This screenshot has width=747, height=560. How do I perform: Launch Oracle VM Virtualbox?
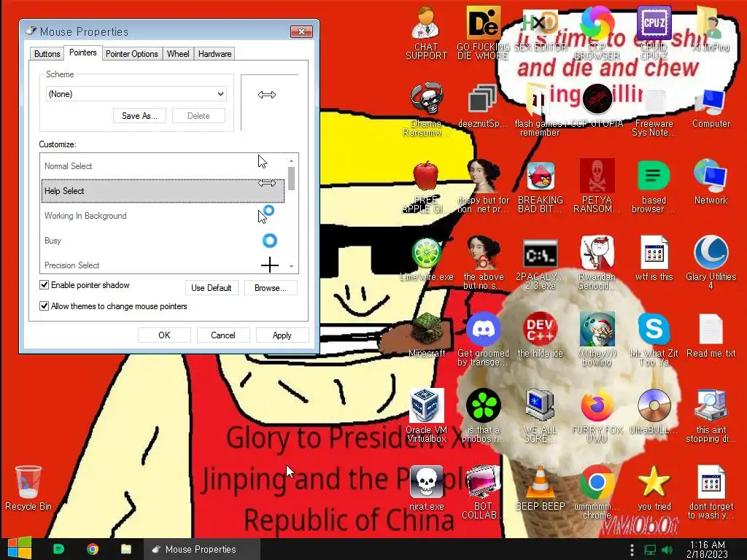[x=426, y=405]
